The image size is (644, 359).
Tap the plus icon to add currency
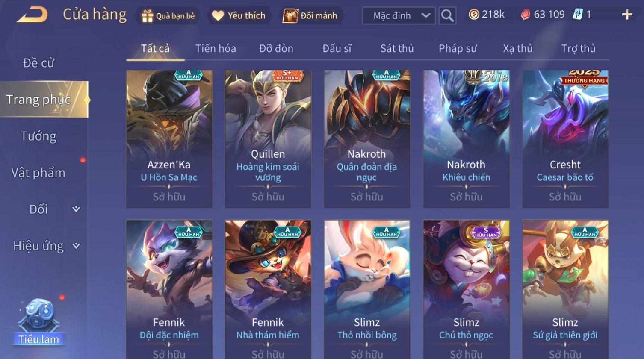click(627, 15)
